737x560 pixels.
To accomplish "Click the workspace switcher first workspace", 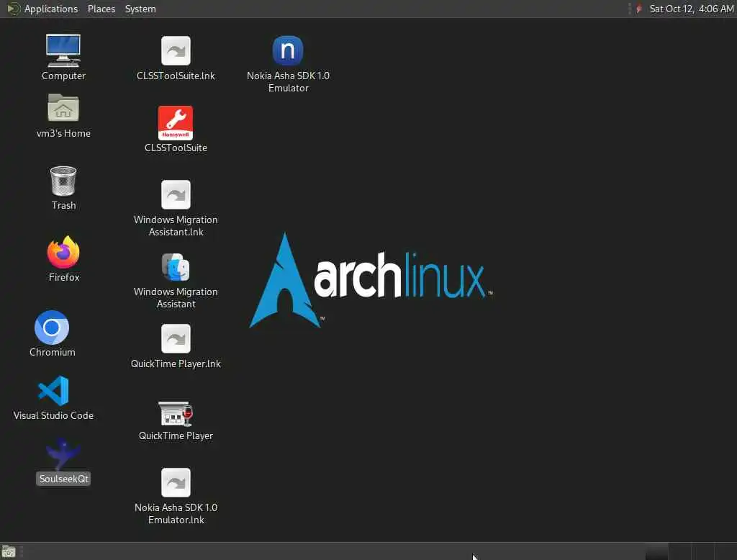I will point(656,551).
